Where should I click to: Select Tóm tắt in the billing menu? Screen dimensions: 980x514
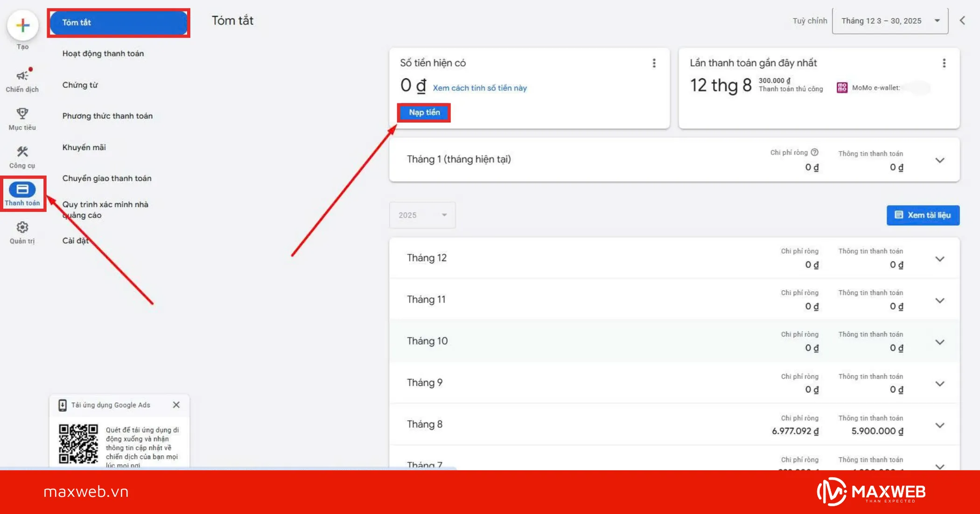click(x=119, y=22)
